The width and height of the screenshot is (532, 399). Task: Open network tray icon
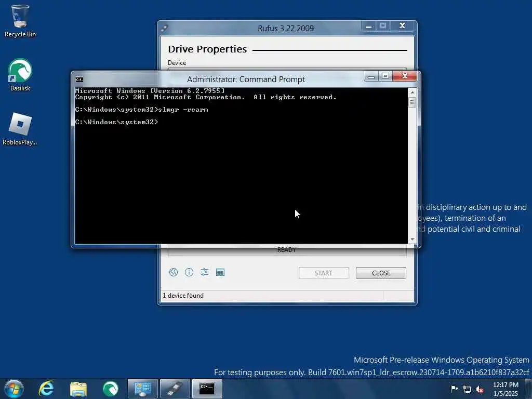[x=467, y=389]
